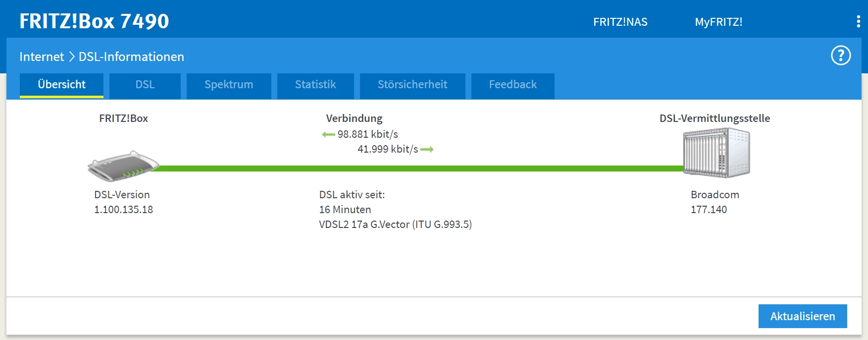Open the help question mark icon
Image resolution: width=868 pixels, height=340 pixels.
(840, 56)
